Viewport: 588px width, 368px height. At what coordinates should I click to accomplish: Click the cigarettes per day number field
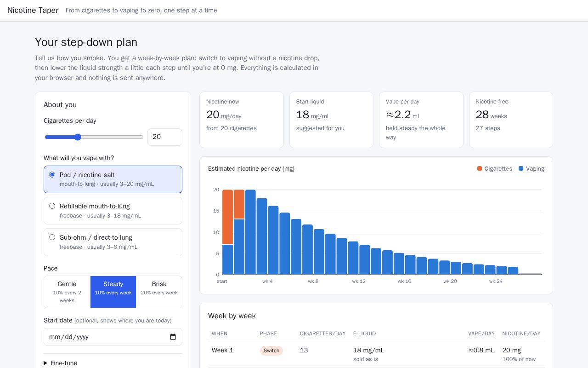(x=165, y=137)
